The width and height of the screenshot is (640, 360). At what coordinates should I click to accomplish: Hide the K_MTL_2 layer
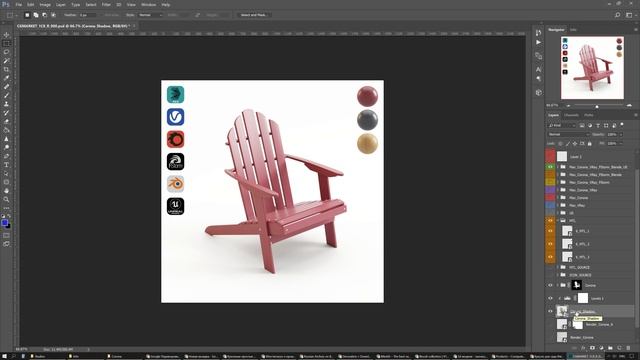(550, 244)
